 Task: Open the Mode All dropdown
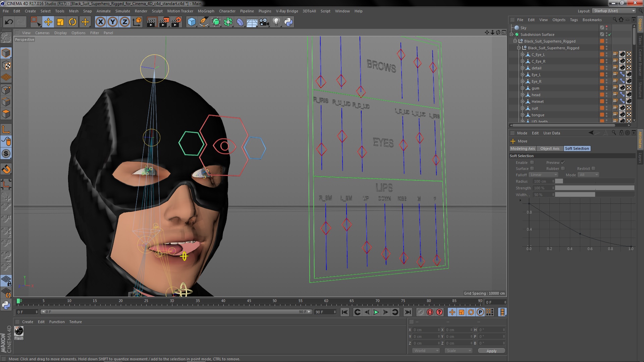pyautogui.click(x=588, y=175)
